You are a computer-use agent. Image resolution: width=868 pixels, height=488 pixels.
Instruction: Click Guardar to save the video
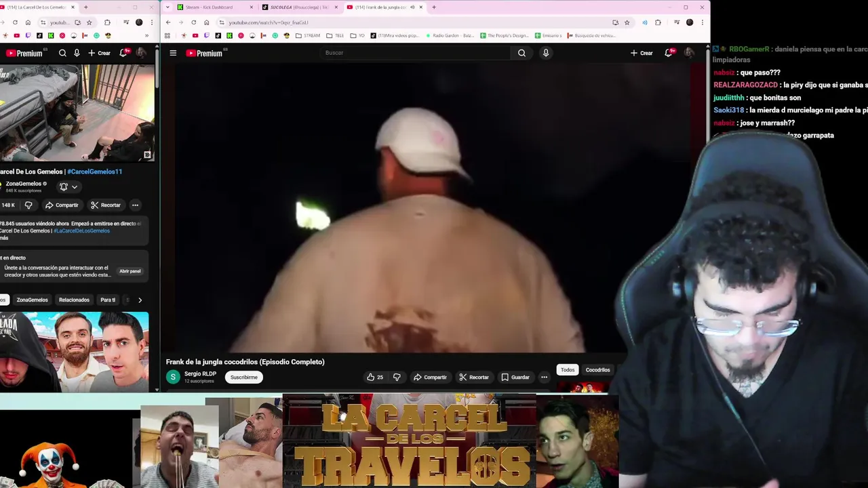pyautogui.click(x=515, y=377)
